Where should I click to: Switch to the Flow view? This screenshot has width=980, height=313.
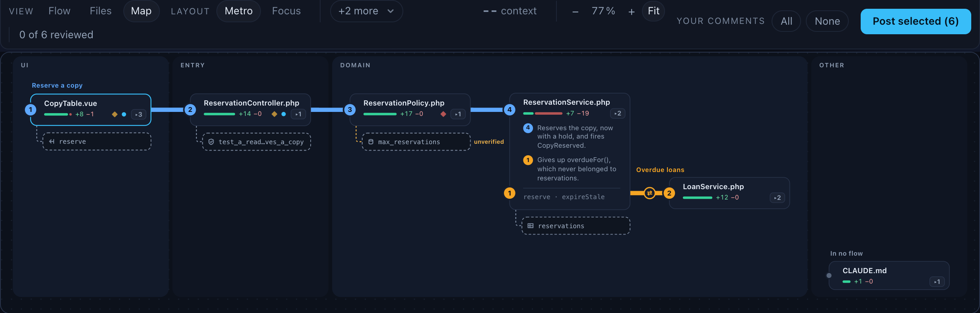59,11
